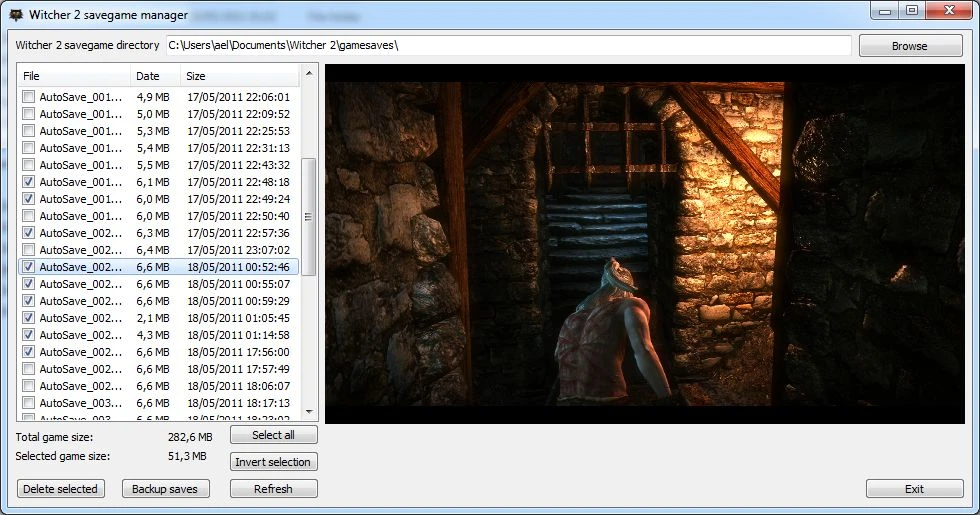
Task: Back up saves with Backup saves button
Action: (x=166, y=489)
